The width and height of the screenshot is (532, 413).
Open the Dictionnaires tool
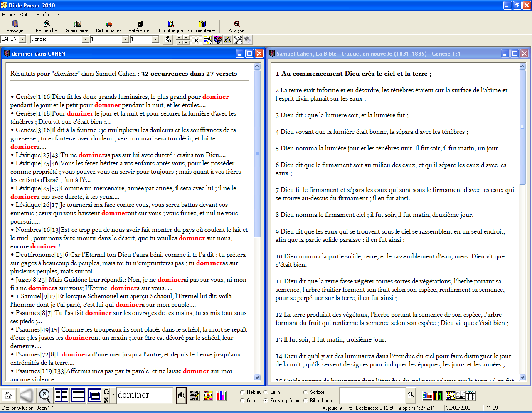point(109,27)
